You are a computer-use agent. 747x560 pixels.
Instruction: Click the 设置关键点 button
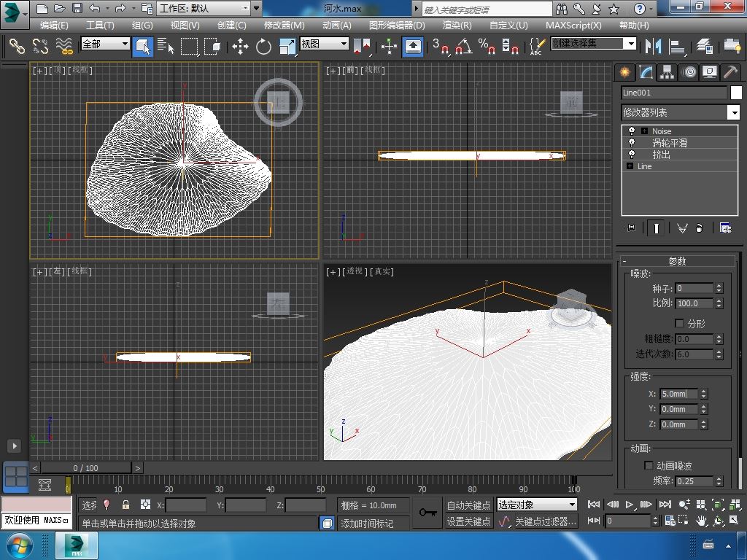click(x=468, y=521)
